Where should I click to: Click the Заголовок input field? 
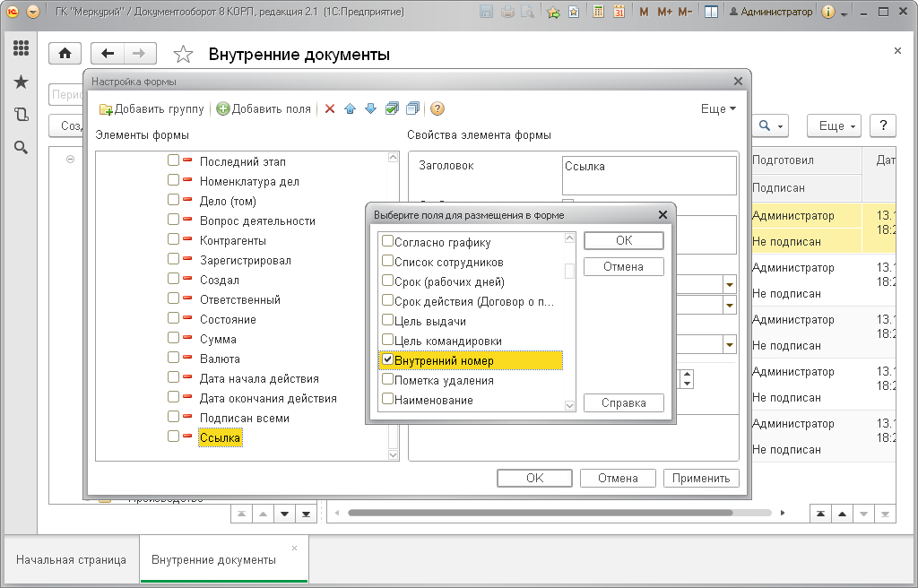point(649,175)
